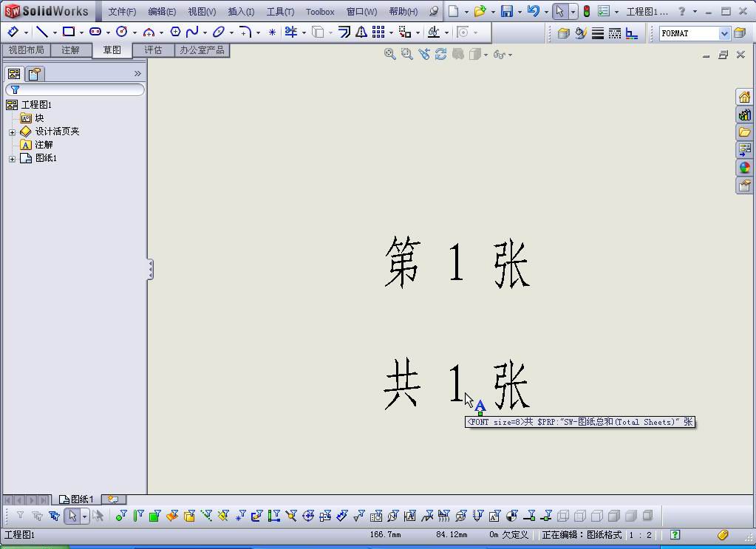Select the Move Entities tool
This screenshot has width=756, height=549.
(405, 33)
